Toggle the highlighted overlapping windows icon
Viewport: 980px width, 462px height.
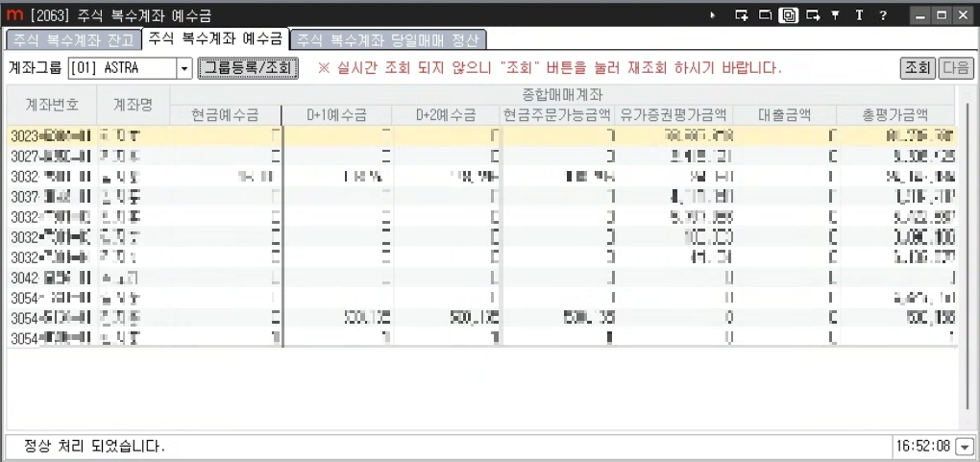(x=789, y=15)
